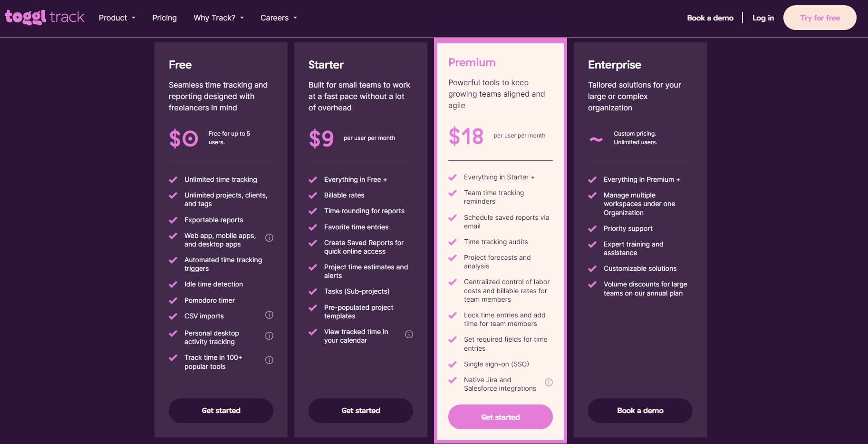Viewport: 868px width, 444px height.
Task: Click checkmark next to Priority support
Action: [592, 229]
